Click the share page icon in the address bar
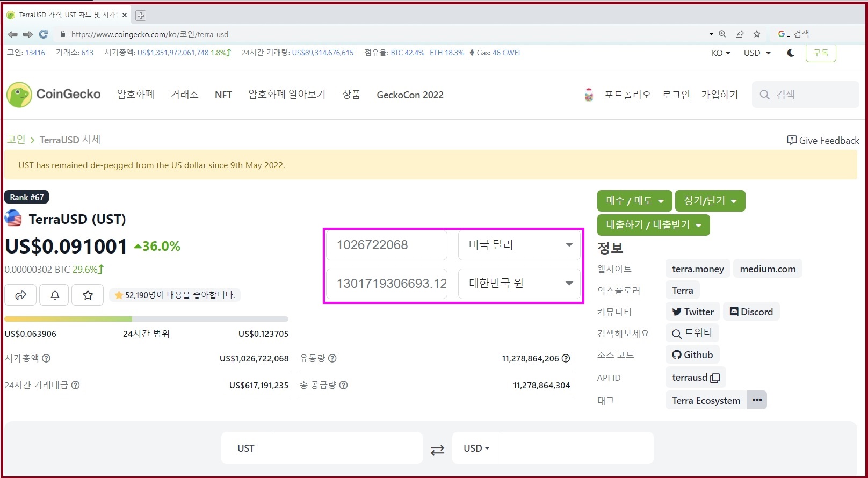 pos(740,34)
